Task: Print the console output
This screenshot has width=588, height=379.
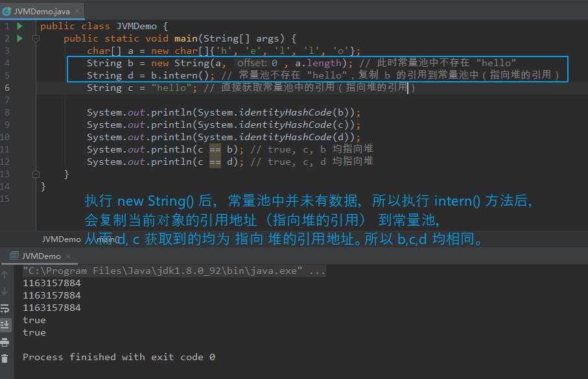Action: (5, 342)
